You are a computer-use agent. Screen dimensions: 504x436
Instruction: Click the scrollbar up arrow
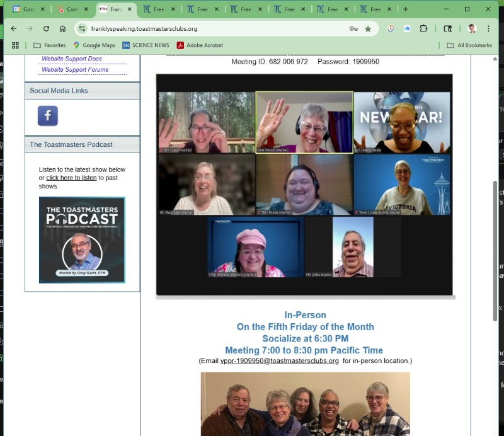pyautogui.click(x=495, y=59)
